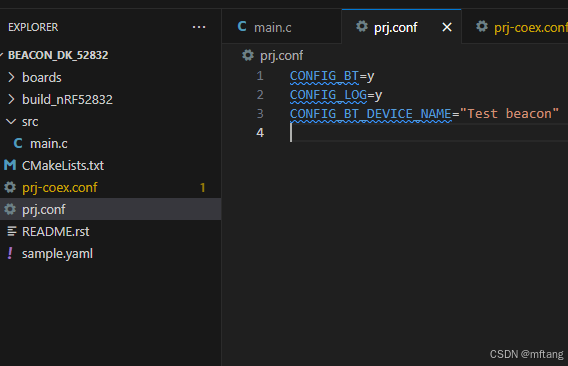Open Explorer more actions ellipsis menu
Screen dimensions: 568x366
point(199,27)
